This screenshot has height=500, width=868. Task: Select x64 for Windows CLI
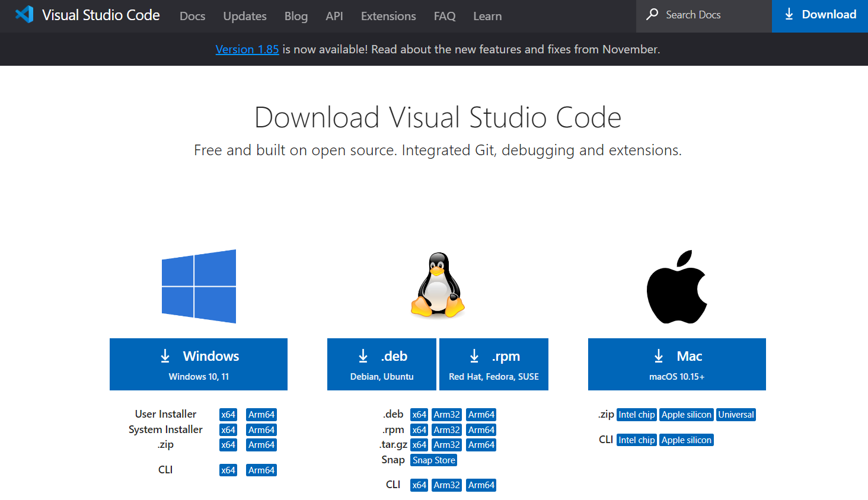(228, 470)
